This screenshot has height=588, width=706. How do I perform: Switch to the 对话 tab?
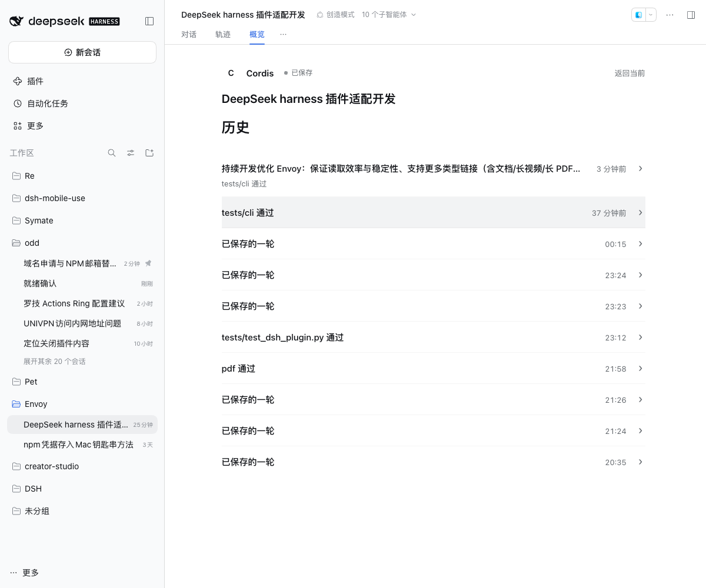click(189, 34)
